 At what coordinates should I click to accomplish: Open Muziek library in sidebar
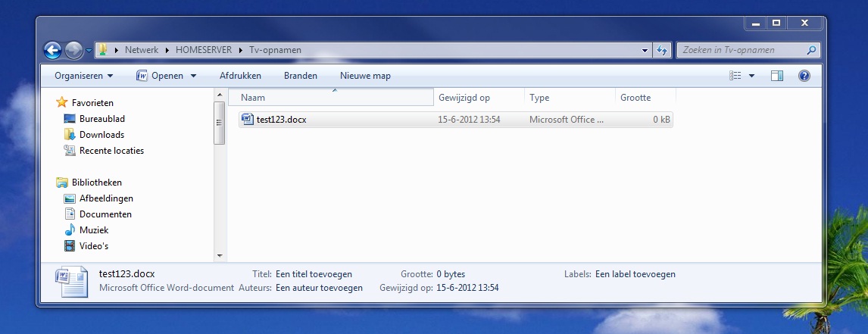tap(94, 229)
